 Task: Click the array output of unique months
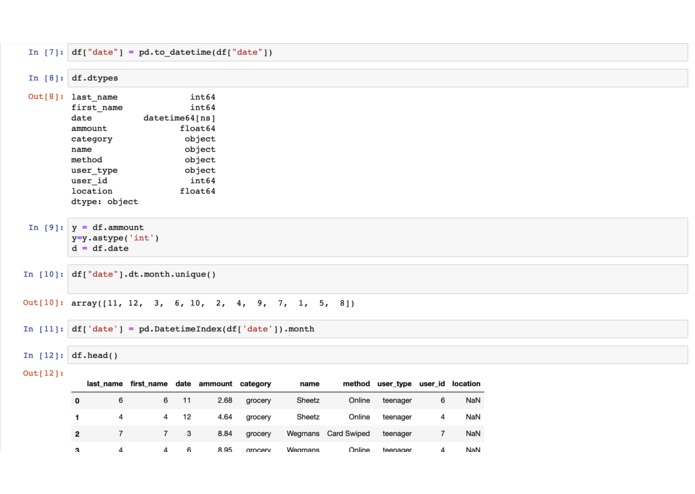pyautogui.click(x=213, y=303)
